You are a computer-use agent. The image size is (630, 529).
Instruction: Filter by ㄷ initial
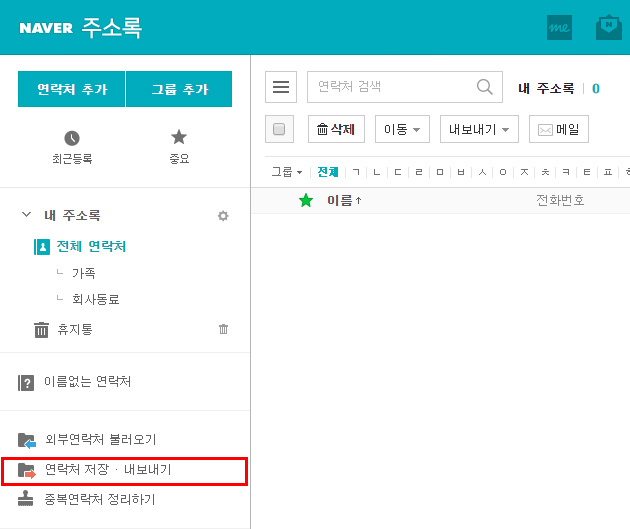click(x=398, y=172)
